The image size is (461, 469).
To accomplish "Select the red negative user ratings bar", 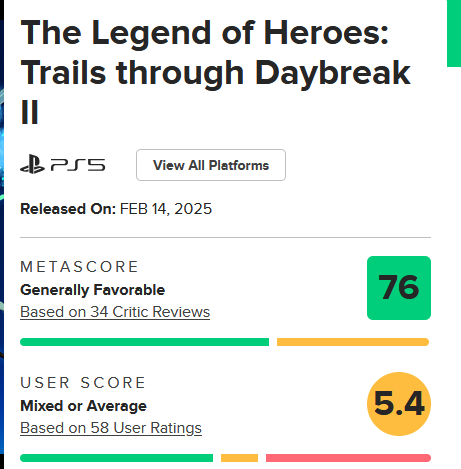I will click(x=348, y=458).
